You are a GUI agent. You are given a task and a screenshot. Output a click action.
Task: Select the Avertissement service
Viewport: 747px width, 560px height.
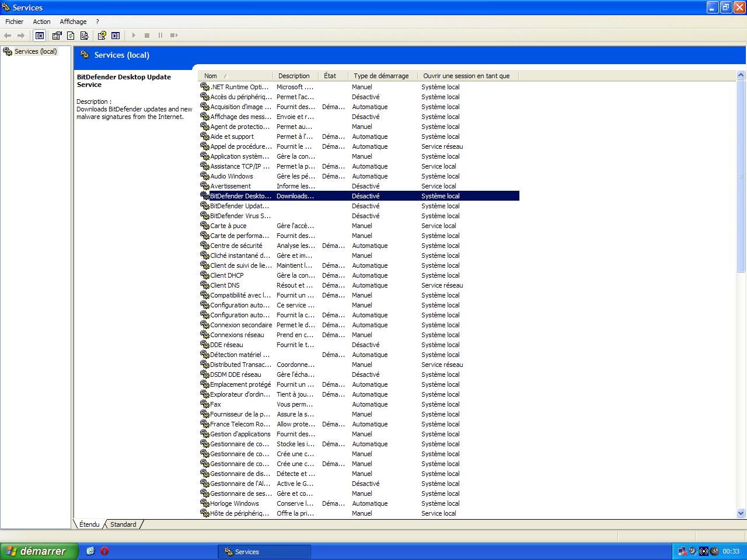click(x=359, y=186)
